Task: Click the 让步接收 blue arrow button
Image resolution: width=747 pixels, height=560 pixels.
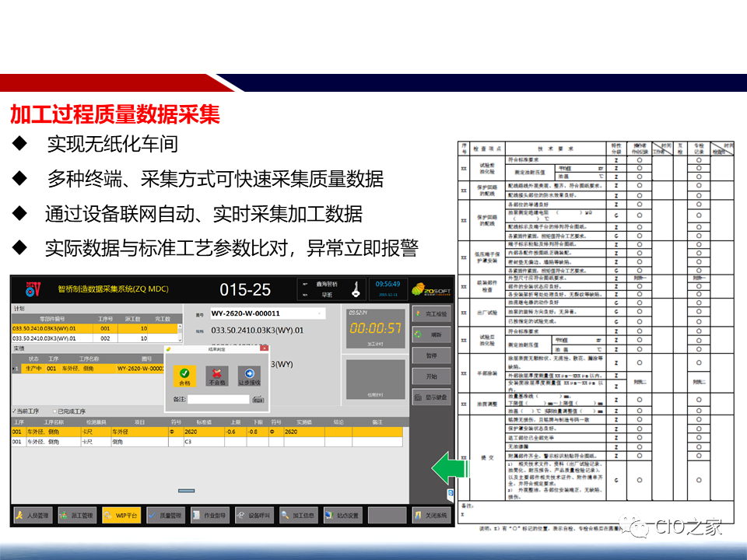Action: click(249, 376)
